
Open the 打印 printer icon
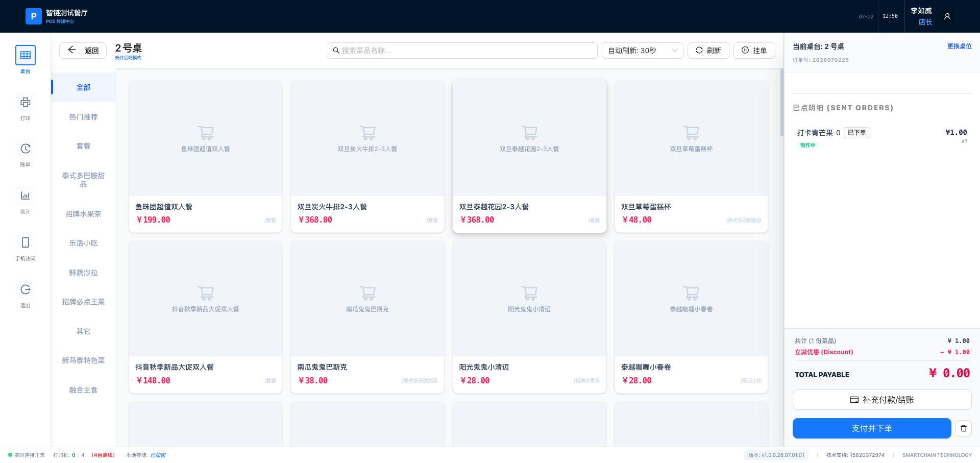coord(25,102)
